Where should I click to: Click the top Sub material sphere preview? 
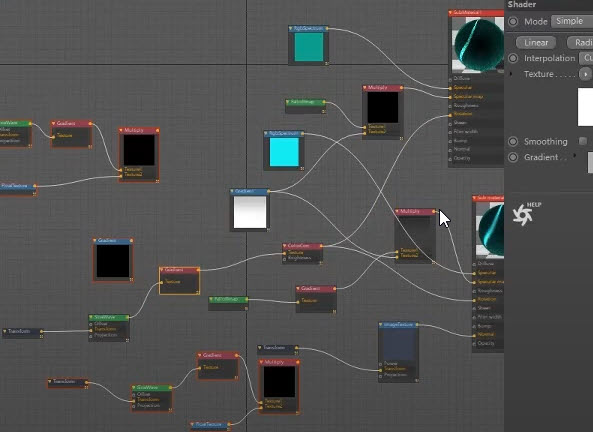point(478,45)
